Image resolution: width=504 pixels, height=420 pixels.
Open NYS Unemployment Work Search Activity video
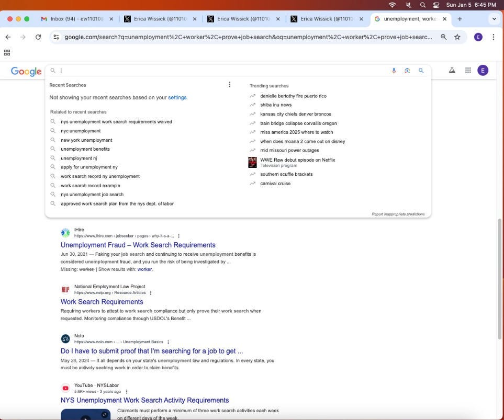point(144,400)
